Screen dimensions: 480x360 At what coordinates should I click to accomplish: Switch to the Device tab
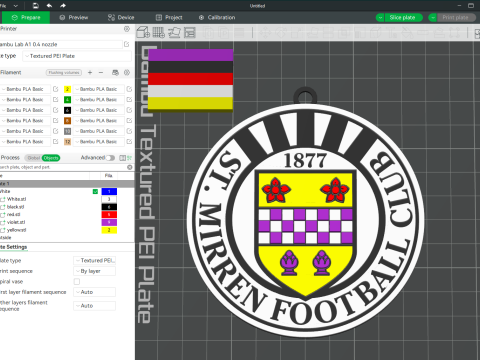(121, 18)
